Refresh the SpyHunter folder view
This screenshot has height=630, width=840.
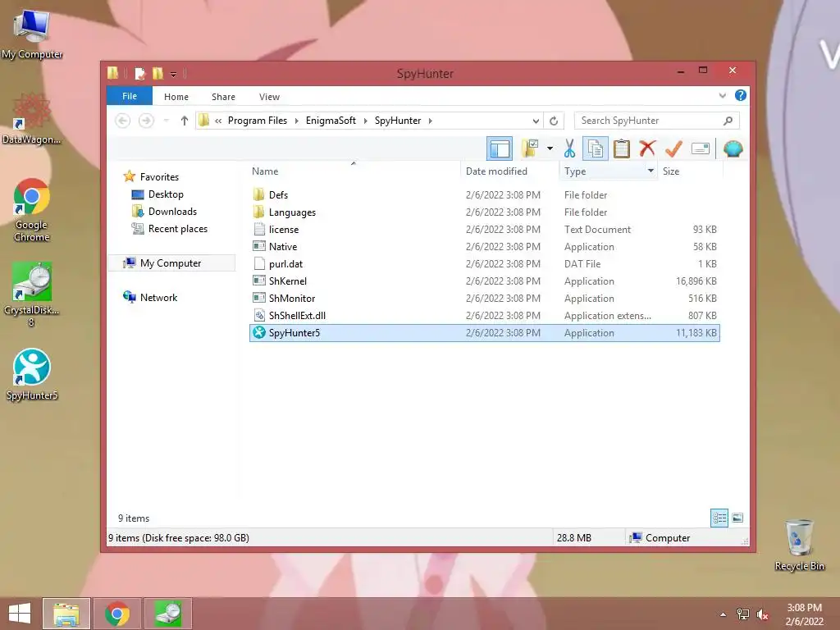coord(554,121)
